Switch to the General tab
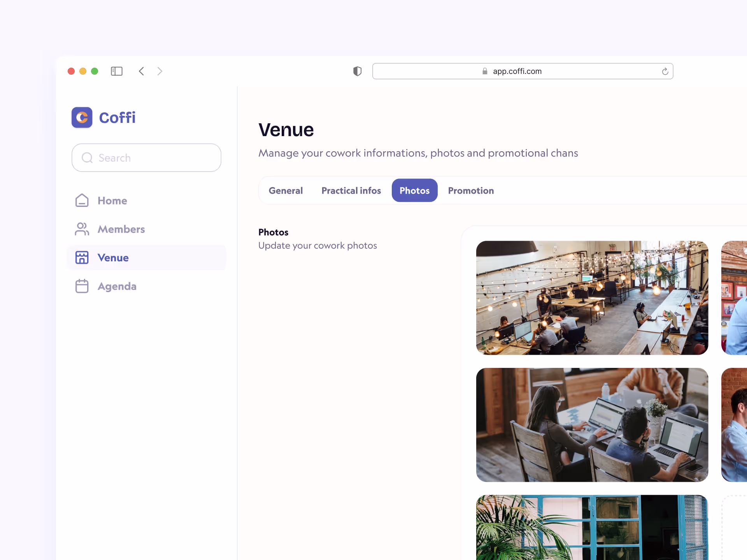 click(x=286, y=190)
